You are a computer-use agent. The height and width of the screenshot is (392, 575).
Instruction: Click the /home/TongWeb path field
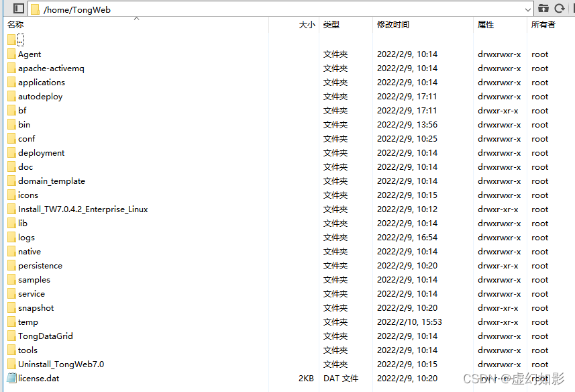point(281,9)
